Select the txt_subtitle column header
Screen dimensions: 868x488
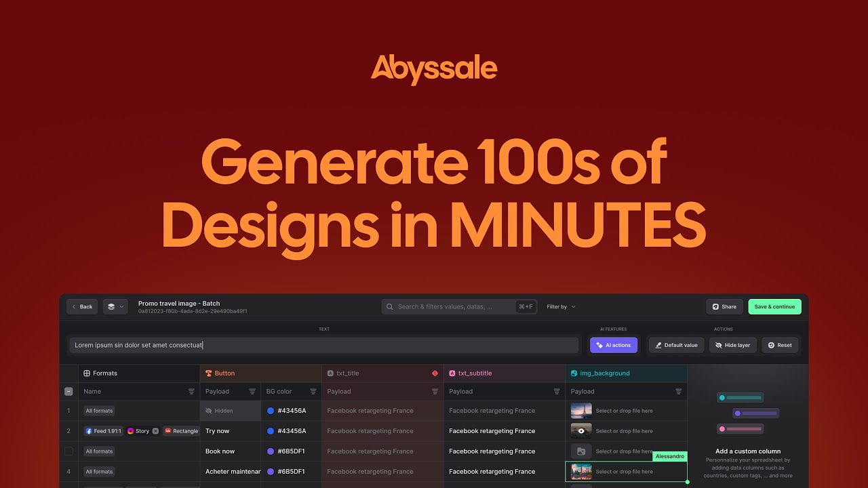tap(505, 373)
